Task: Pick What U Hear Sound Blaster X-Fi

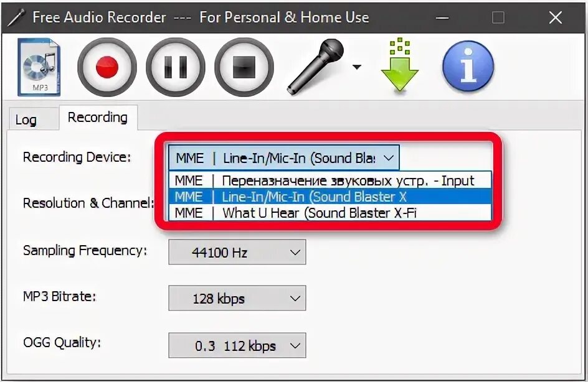Action: click(330, 213)
